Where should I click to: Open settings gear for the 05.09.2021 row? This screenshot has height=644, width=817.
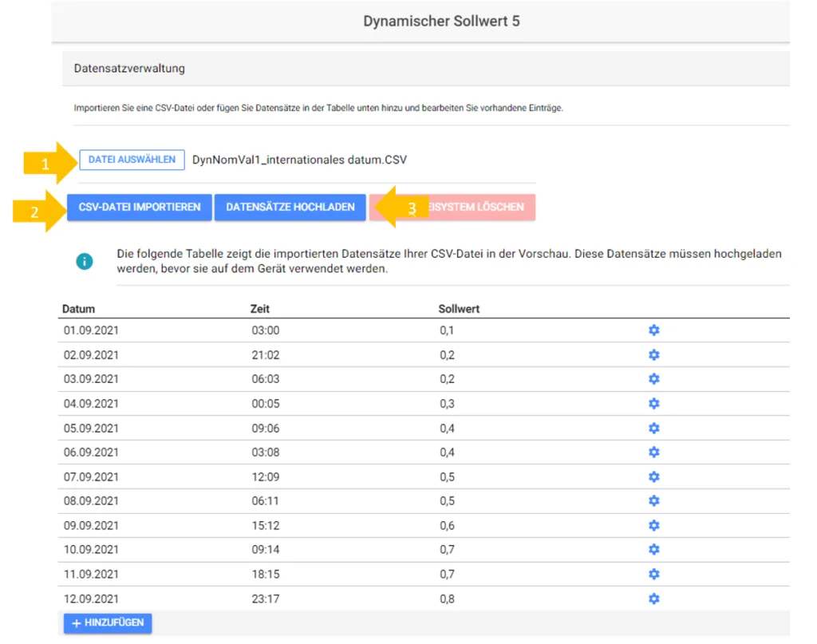[x=654, y=428]
